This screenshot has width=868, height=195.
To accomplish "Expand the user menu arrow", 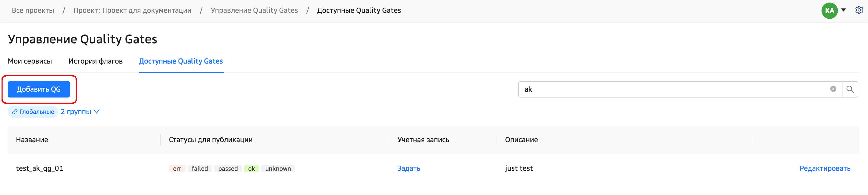I will coord(843,10).
